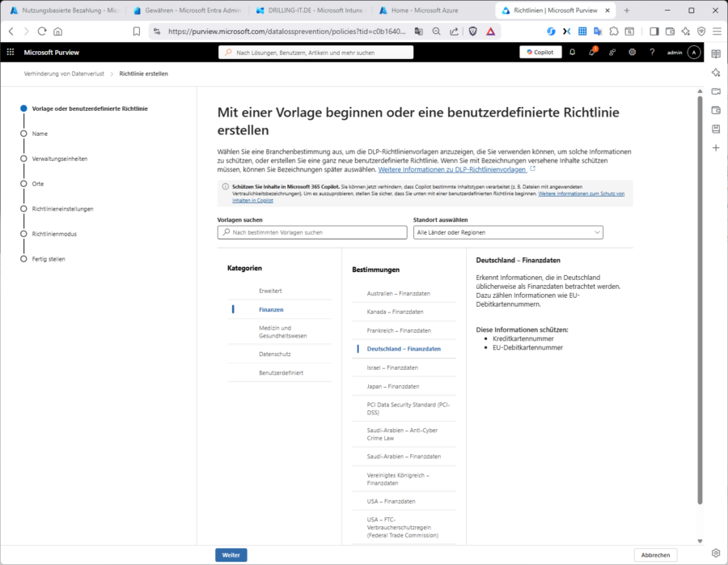Open a new browser tab with plus
The image size is (728, 565).
[627, 11]
